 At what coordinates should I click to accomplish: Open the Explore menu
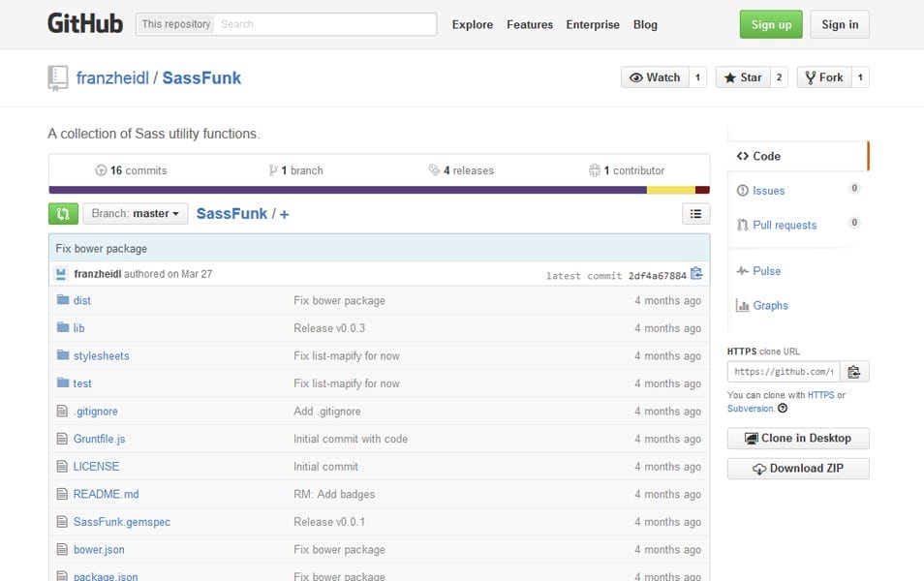(472, 24)
